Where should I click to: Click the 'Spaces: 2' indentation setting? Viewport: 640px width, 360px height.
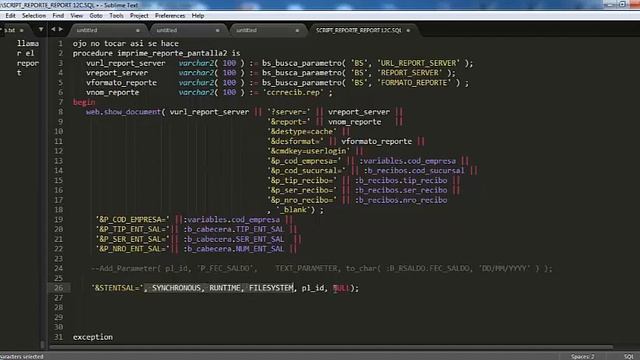582,356
